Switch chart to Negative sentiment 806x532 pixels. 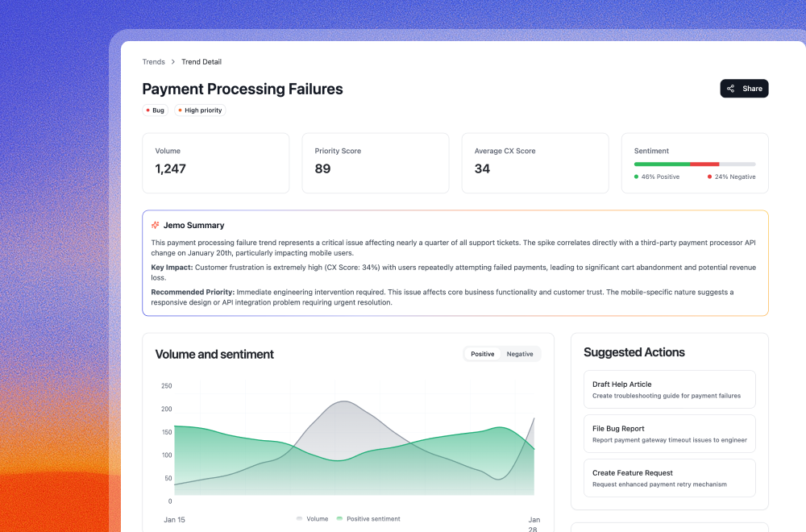point(520,354)
